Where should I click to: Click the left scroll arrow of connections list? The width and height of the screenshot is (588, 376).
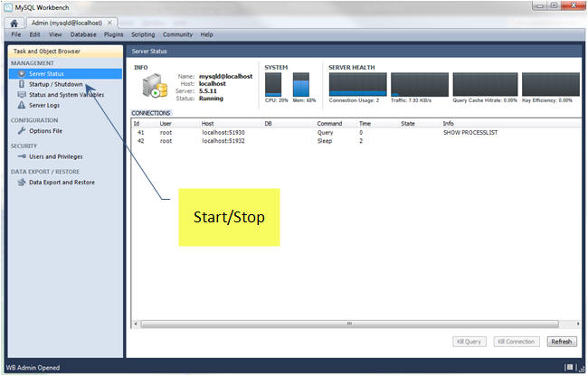136,324
